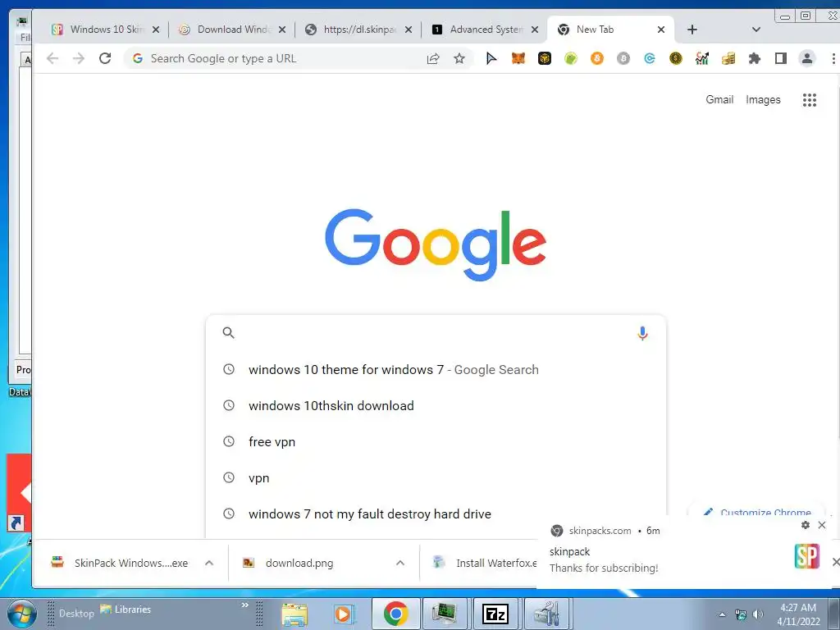Select suggestion windows 10thskin download

pos(436,405)
